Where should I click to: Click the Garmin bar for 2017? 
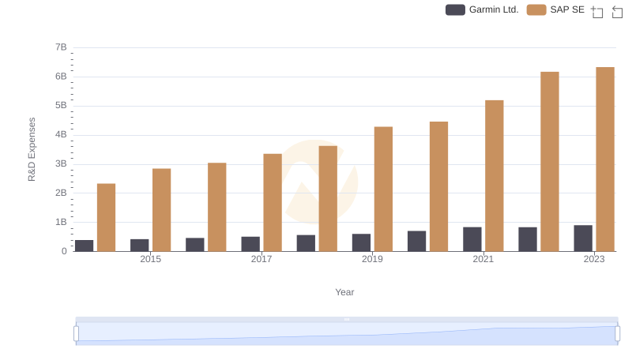tap(250, 245)
